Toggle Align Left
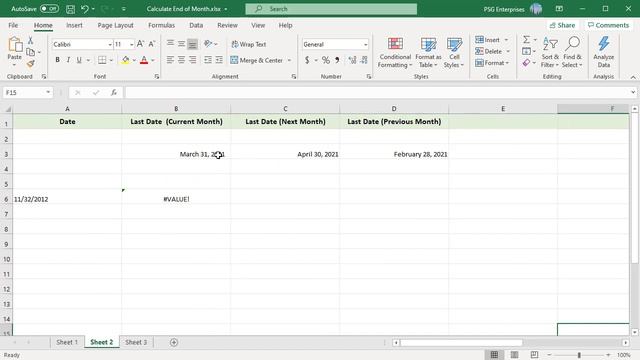Screen dimensions: 640x360 point(170,60)
